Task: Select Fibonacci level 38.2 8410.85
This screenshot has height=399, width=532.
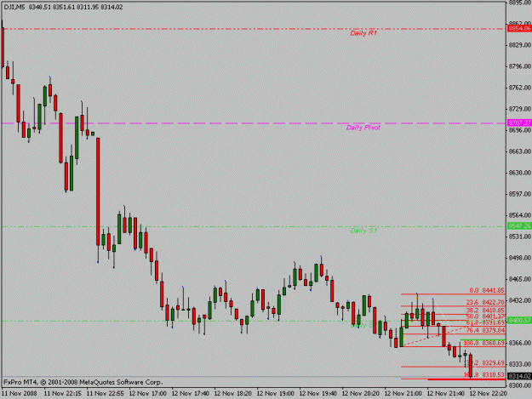Action: pos(485,311)
